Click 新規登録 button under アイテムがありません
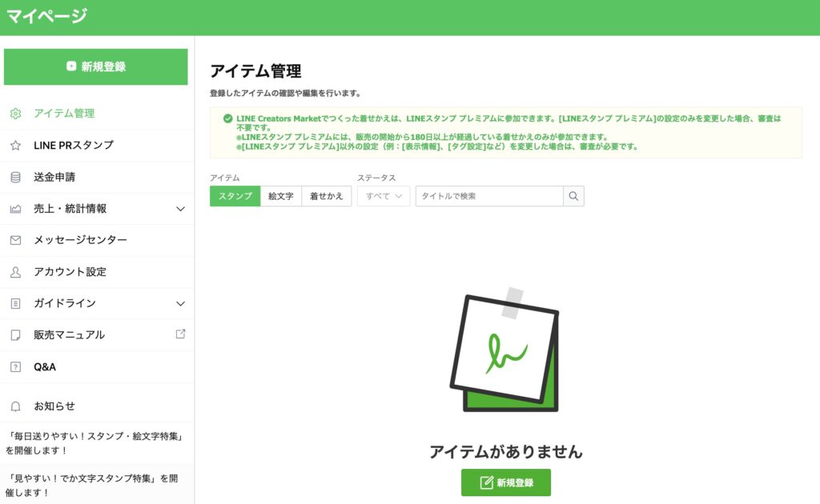The image size is (820, 504). (506, 482)
